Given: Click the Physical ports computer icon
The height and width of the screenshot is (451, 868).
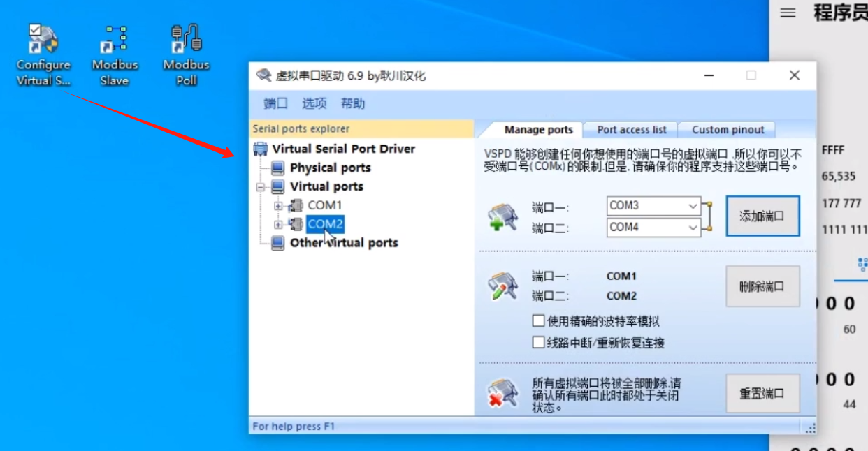Looking at the screenshot, I should tap(278, 168).
